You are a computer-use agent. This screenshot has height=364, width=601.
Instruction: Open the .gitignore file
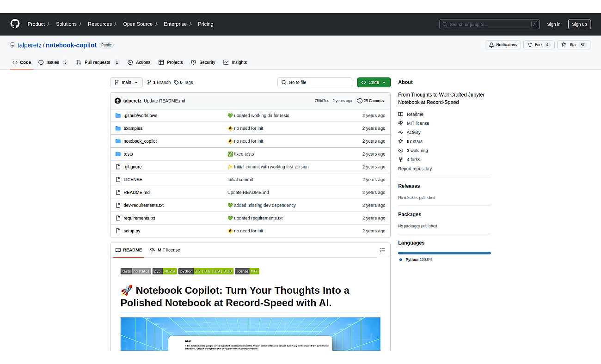(133, 167)
